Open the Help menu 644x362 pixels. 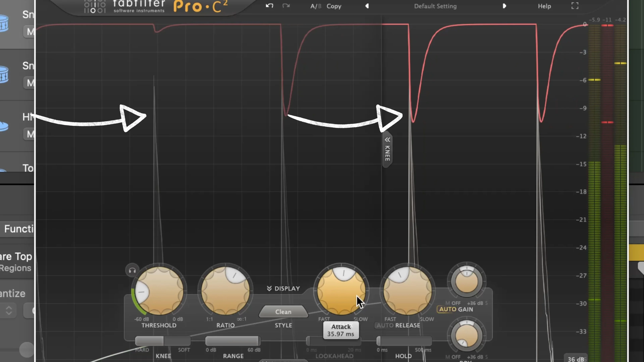(544, 6)
